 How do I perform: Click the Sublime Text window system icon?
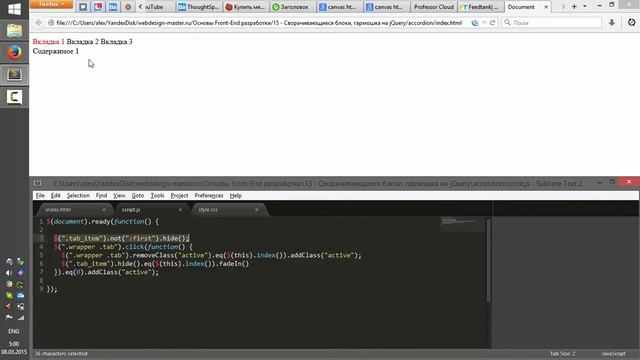point(38,183)
